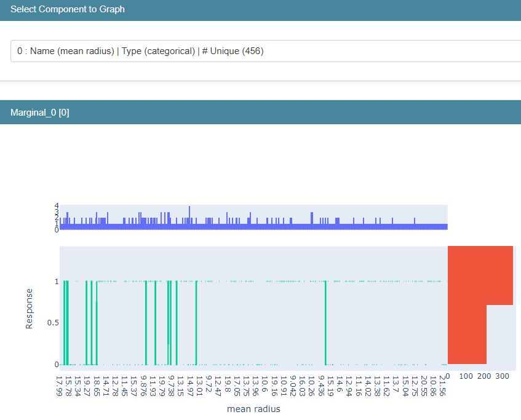The width and height of the screenshot is (521, 420).
Task: Click the 'mean radius' x-axis title
Action: pyautogui.click(x=253, y=409)
